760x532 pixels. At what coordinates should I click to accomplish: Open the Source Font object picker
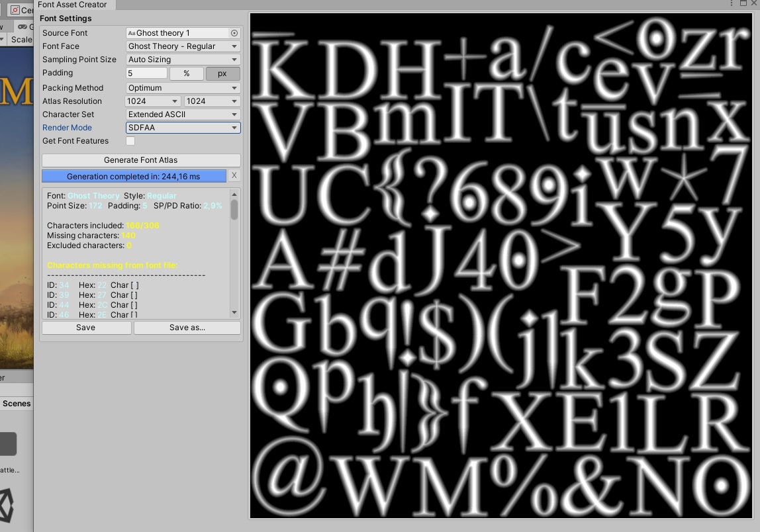236,32
